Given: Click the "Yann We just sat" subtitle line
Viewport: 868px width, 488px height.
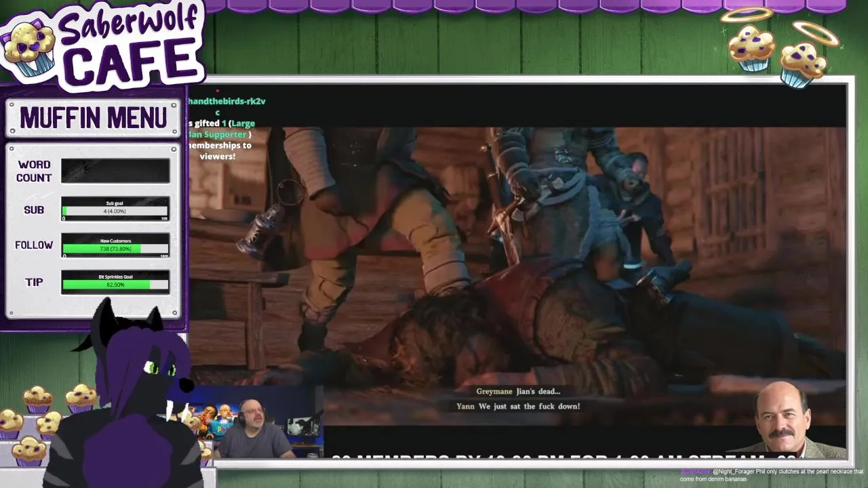Looking at the screenshot, I should [518, 406].
